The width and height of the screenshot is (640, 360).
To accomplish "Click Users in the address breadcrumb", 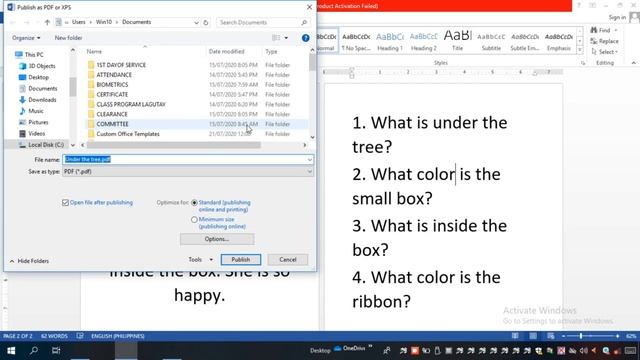I will [78, 22].
